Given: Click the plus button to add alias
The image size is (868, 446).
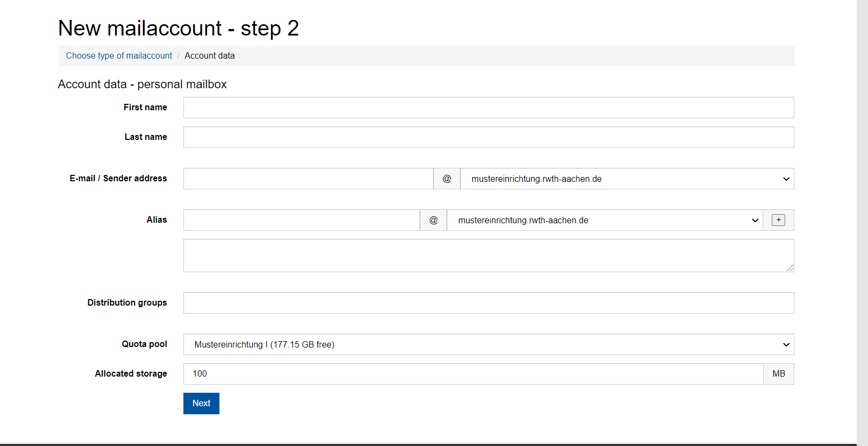Looking at the screenshot, I should click(778, 220).
